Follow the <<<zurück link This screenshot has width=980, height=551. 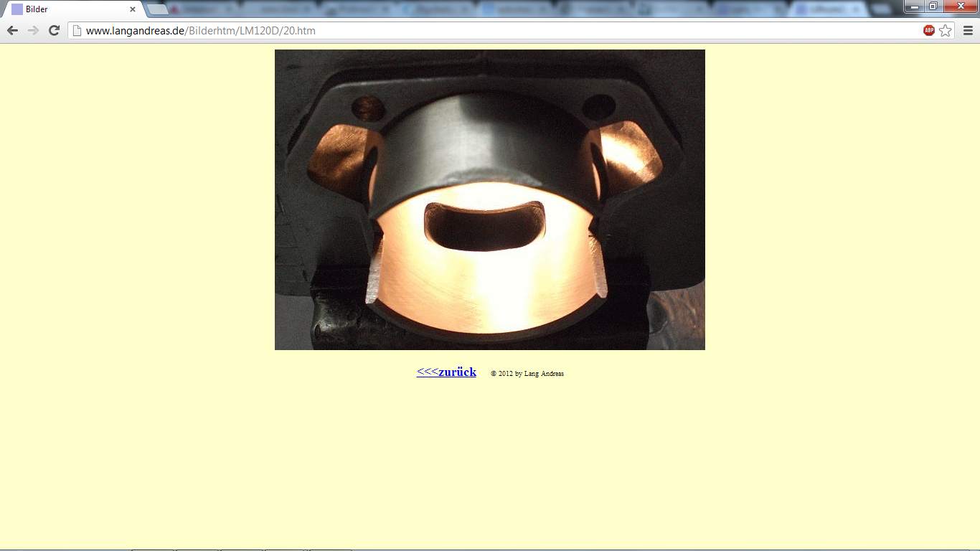pyautogui.click(x=446, y=372)
